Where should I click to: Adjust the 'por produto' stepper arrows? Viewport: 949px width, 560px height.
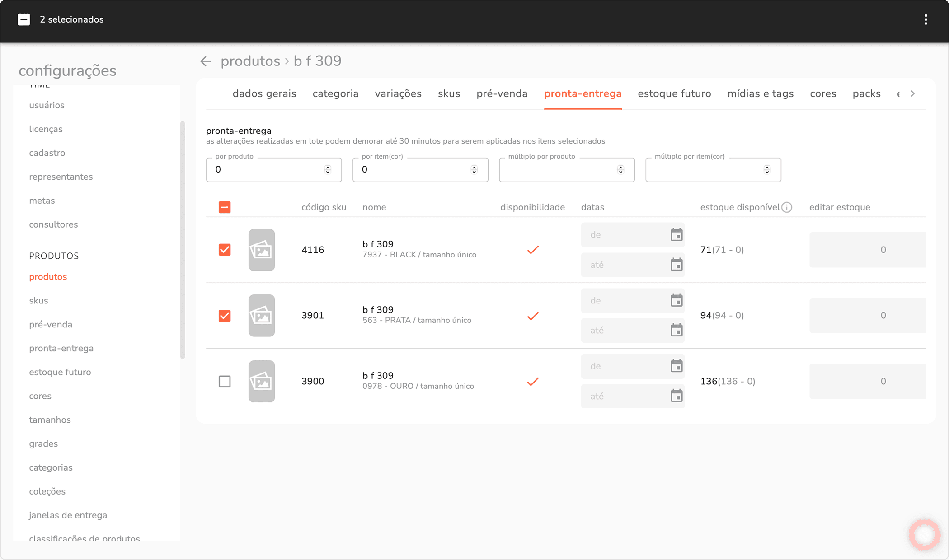328,170
